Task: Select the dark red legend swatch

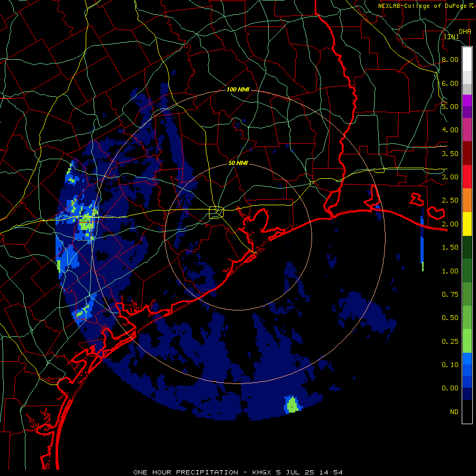Action: [467, 153]
